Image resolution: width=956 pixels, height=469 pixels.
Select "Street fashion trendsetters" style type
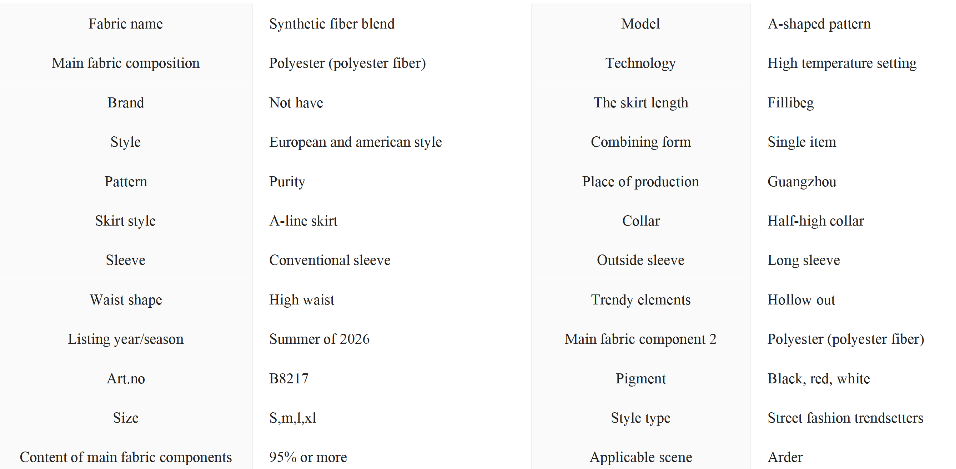point(845,418)
